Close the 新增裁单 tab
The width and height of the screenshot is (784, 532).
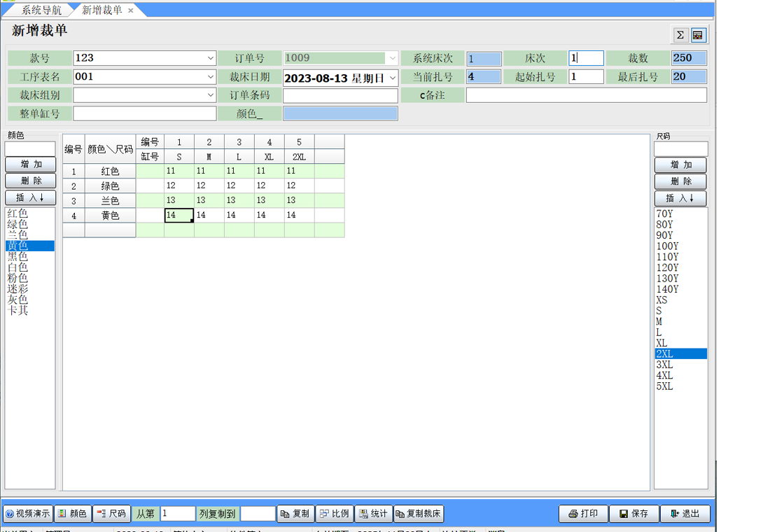pos(131,10)
